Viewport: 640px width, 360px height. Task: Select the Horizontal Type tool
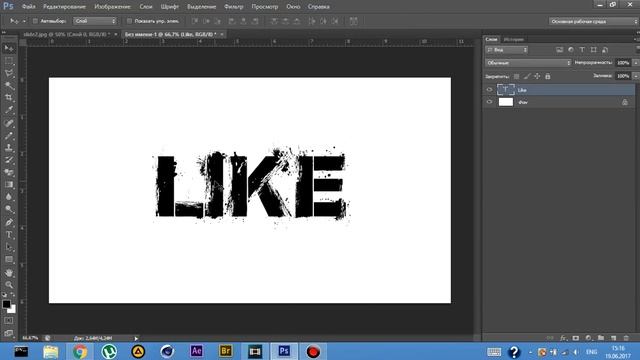9,235
